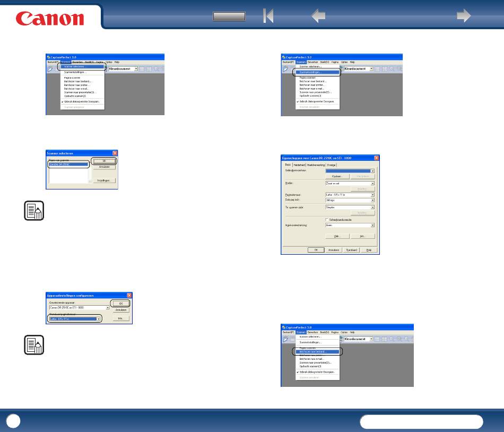
Task: Click OK in Apparaatinstellingen configureren dialog
Action: pyautogui.click(x=121, y=304)
